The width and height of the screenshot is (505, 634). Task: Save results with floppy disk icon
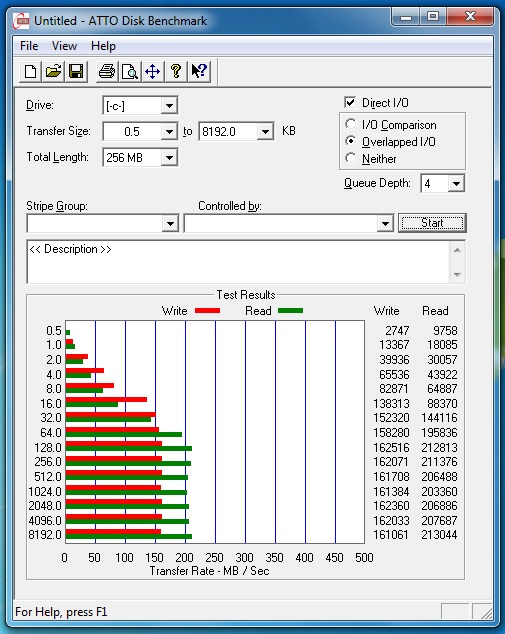[76, 72]
